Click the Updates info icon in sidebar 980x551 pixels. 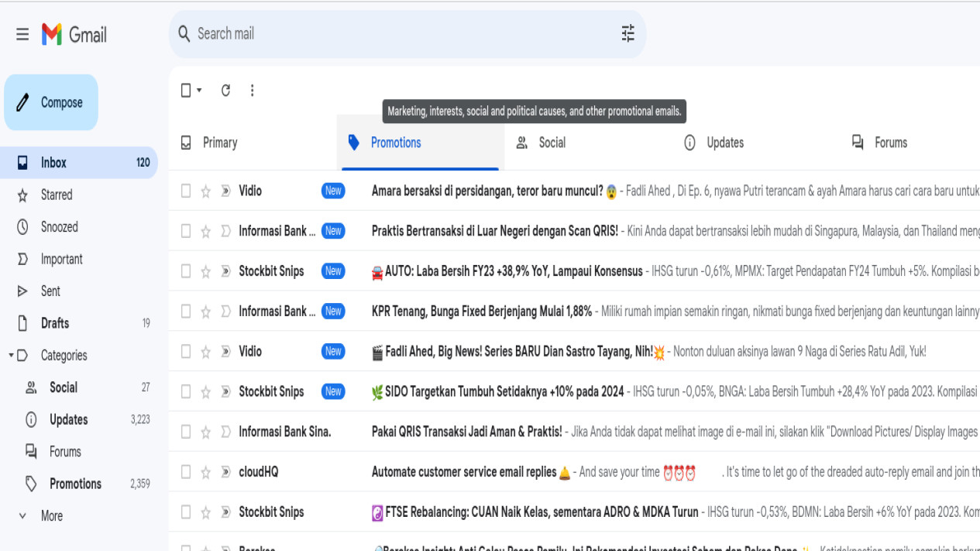[31, 419]
